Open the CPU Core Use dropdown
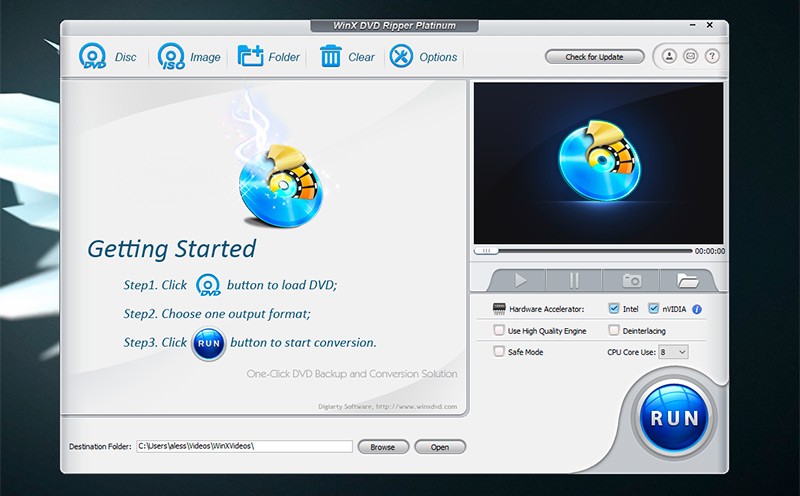This screenshot has width=800, height=496. pos(673,352)
